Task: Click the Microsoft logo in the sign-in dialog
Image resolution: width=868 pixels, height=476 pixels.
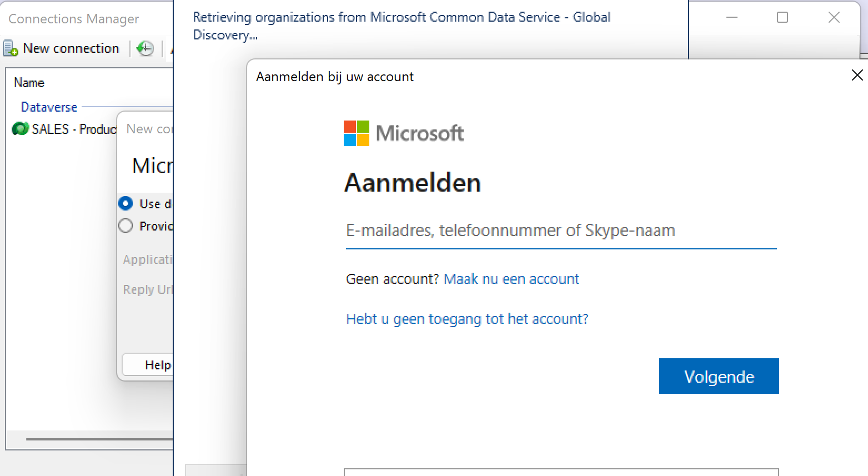Action: coord(404,133)
